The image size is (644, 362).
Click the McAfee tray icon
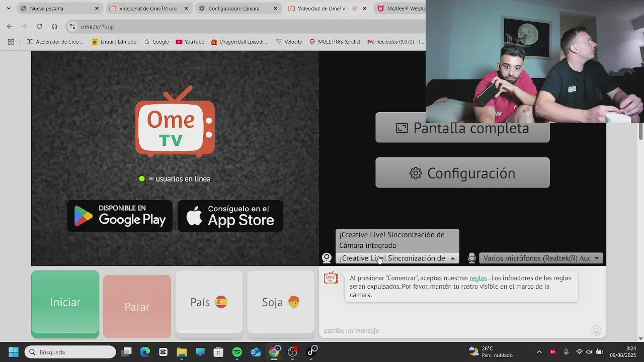coord(553,352)
